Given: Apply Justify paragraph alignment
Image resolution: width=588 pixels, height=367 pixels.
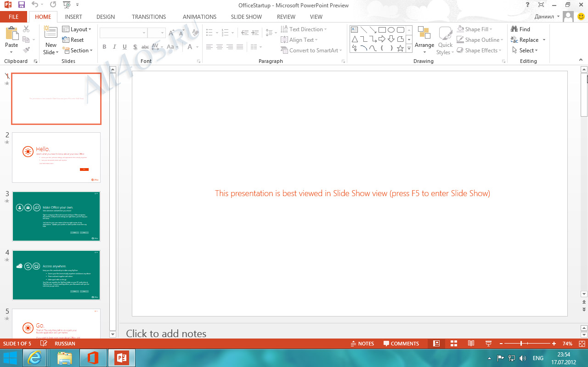Looking at the screenshot, I should 240,47.
